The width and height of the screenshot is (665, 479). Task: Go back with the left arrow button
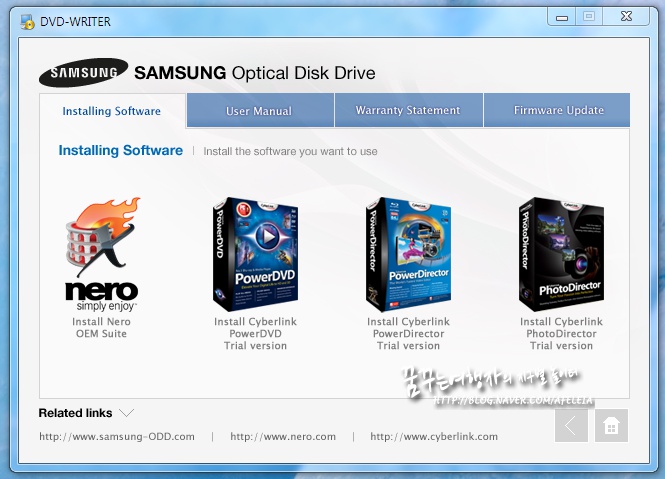571,426
